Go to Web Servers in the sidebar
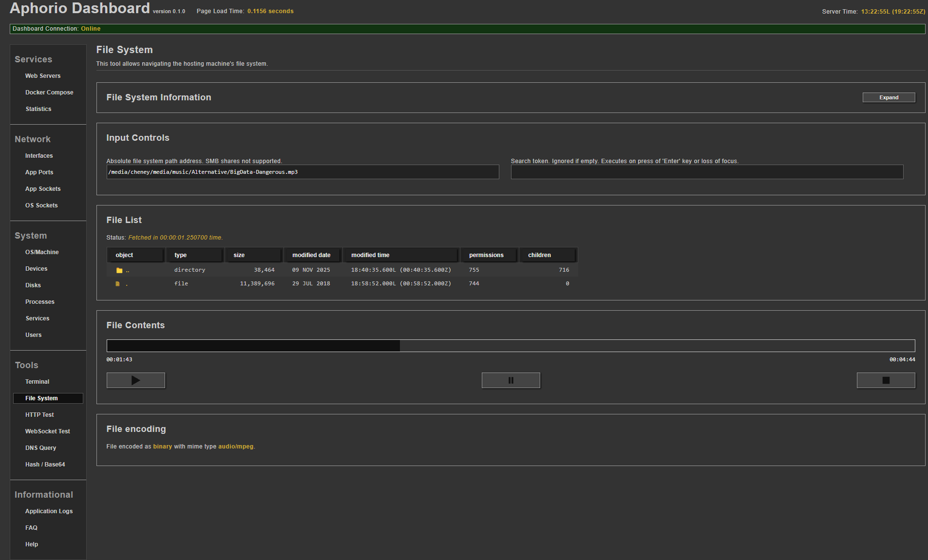928x560 pixels. (43, 76)
